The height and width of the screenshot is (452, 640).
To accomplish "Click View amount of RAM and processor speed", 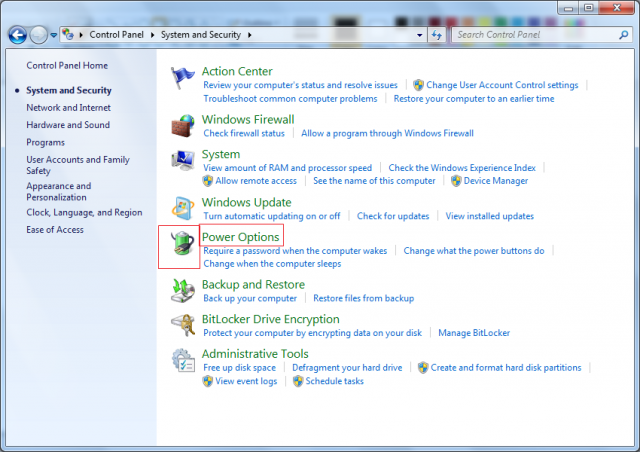I will 287,168.
